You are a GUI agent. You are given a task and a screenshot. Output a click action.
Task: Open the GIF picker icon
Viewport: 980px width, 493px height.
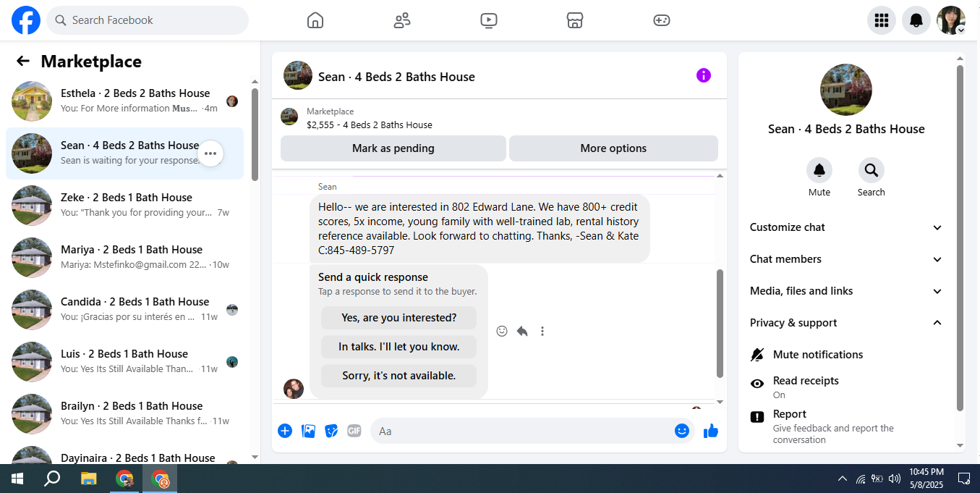(x=354, y=431)
